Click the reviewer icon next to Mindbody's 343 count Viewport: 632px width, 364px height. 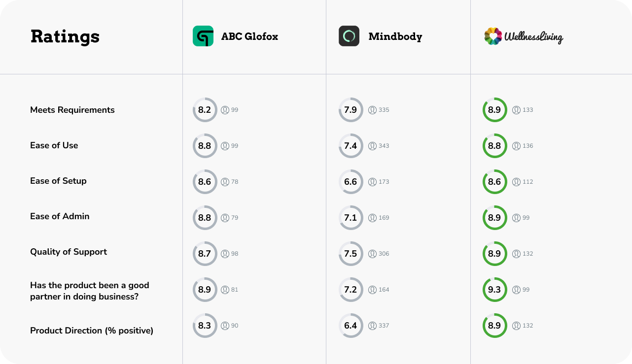point(373,146)
